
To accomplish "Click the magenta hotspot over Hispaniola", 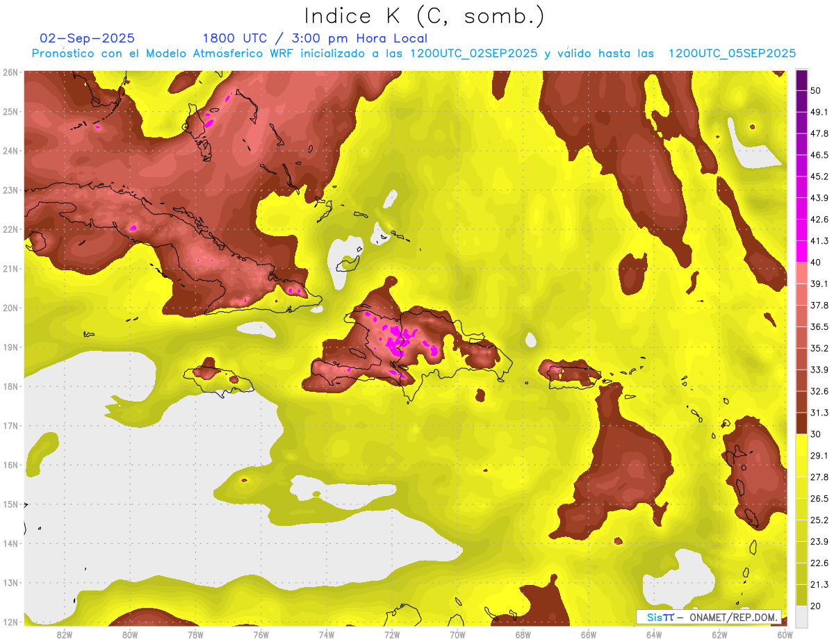I will 399,342.
